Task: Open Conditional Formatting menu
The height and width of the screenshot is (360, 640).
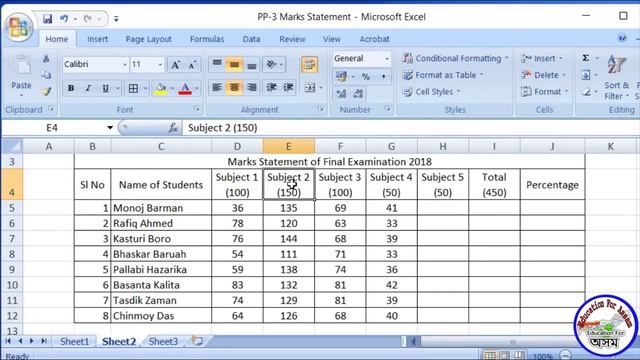Action: (x=456, y=58)
